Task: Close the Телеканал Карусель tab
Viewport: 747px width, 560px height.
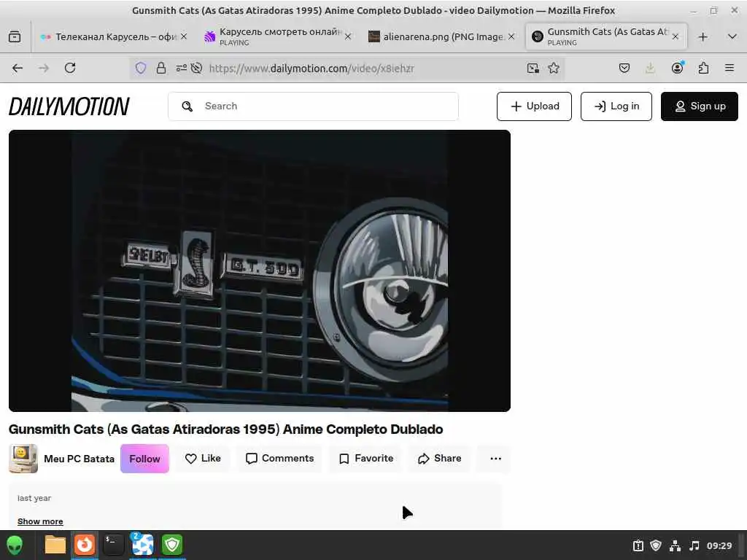Action: (184, 36)
